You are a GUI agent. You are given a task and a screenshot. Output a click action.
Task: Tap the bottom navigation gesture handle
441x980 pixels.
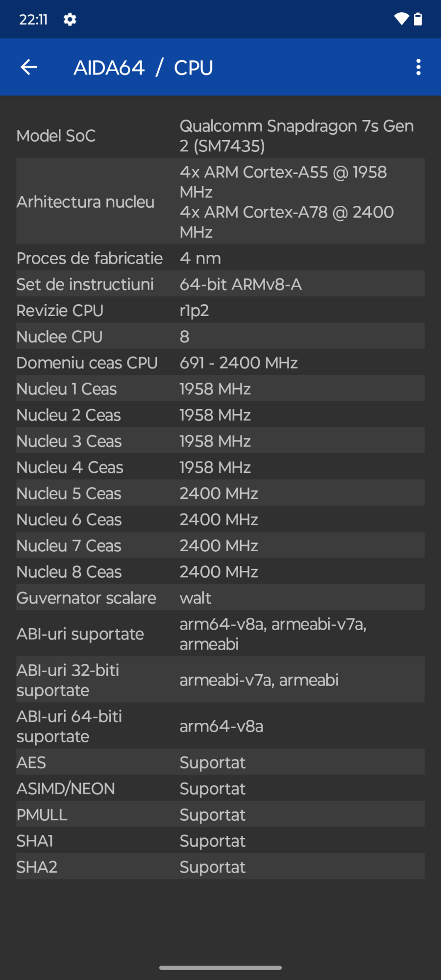(220, 968)
